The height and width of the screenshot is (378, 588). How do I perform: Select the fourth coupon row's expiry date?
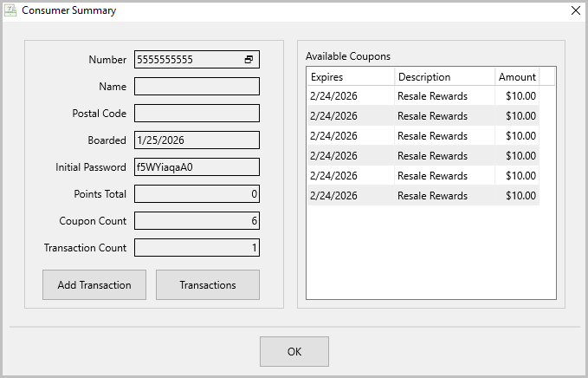[x=333, y=156]
